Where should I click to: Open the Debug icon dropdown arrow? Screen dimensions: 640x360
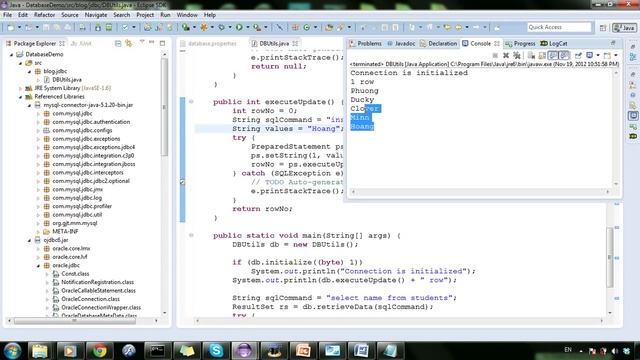(x=229, y=27)
